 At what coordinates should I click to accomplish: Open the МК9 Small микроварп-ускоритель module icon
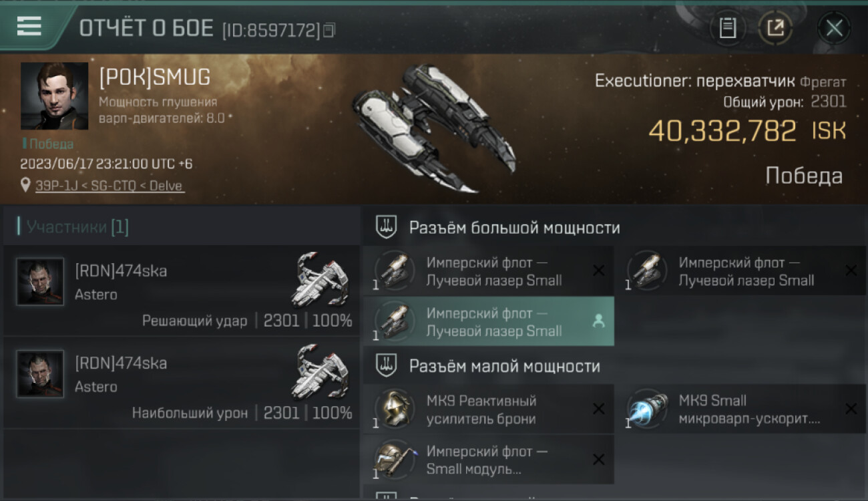pos(647,409)
